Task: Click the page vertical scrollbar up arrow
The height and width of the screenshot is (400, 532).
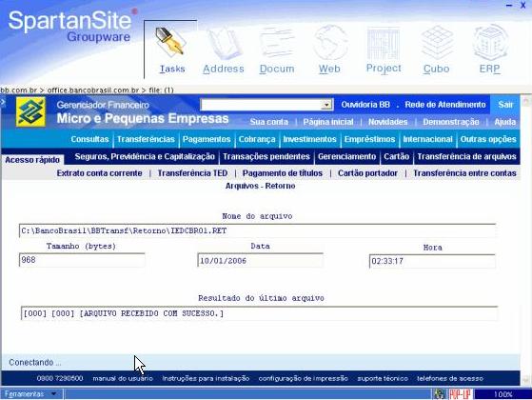Action: tap(526, 101)
